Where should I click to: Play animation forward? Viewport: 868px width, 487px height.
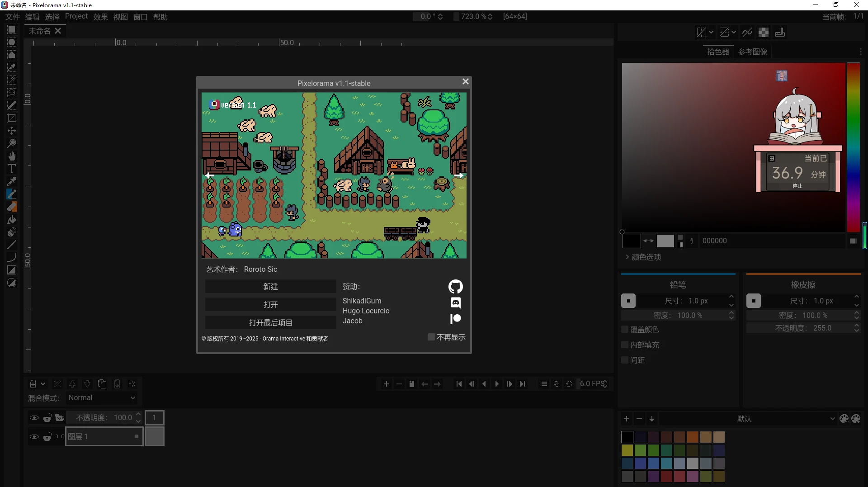click(x=497, y=384)
